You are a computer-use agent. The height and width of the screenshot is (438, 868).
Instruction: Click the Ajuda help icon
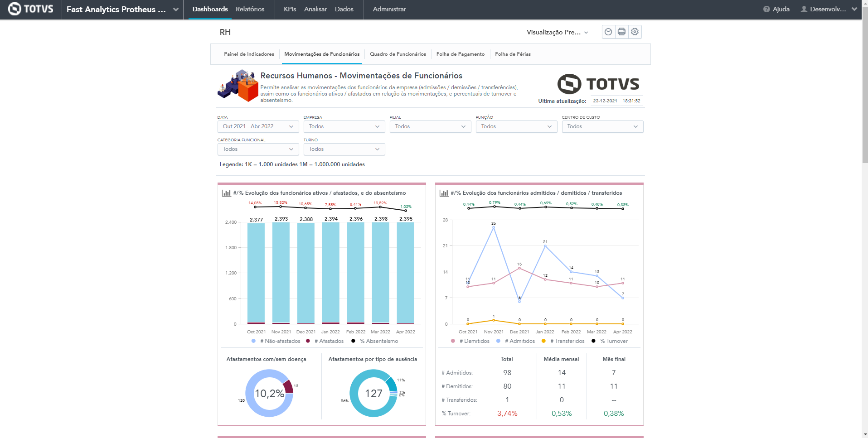point(766,9)
